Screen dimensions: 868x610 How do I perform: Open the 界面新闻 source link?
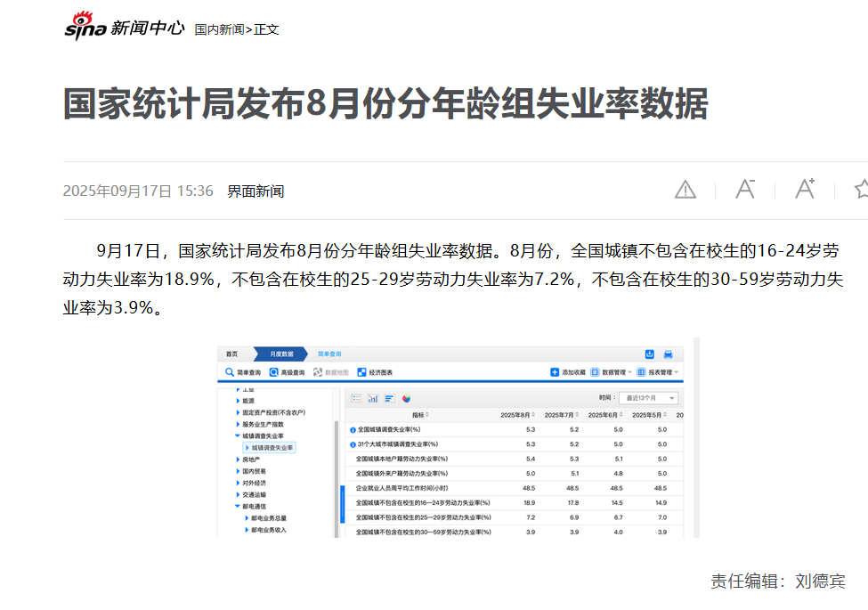(256, 191)
